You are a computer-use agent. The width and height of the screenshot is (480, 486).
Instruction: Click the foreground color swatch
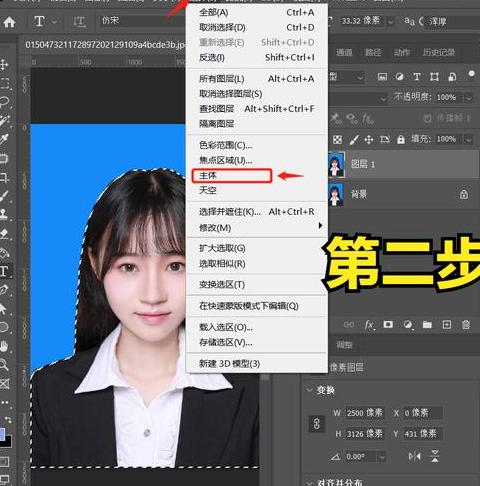[x=2, y=434]
